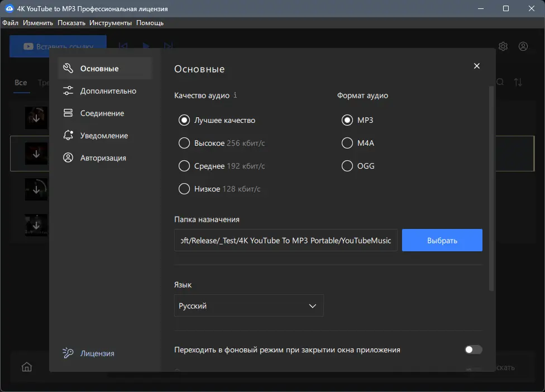Click the sort order arrows icon
The height and width of the screenshot is (392, 545).
click(x=518, y=82)
